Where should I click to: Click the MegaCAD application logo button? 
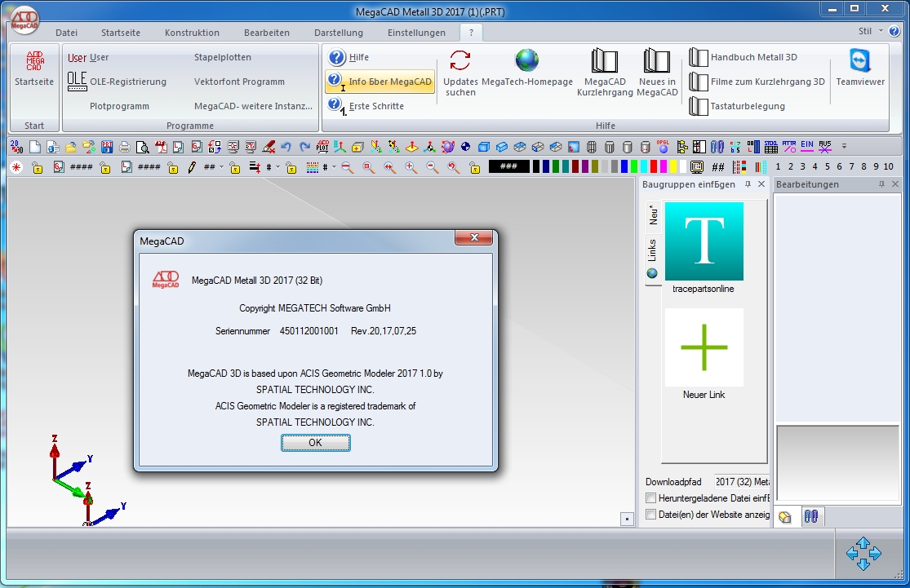click(24, 20)
